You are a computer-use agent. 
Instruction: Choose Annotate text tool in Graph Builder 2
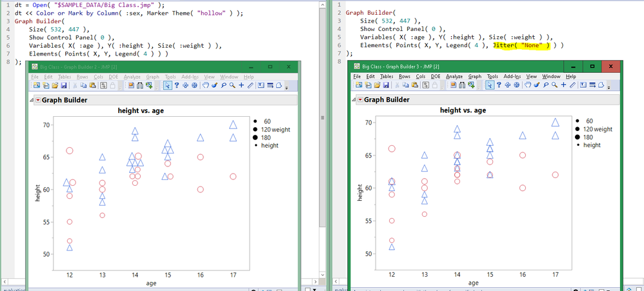(x=261, y=85)
